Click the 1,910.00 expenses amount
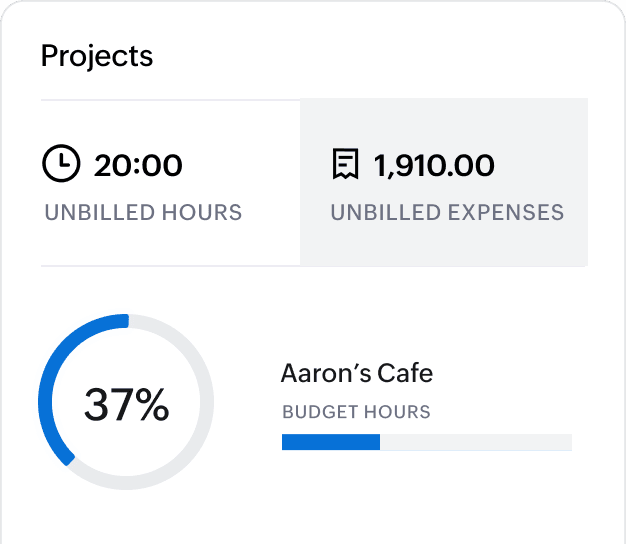Viewport: 626px width, 544px height. tap(434, 165)
